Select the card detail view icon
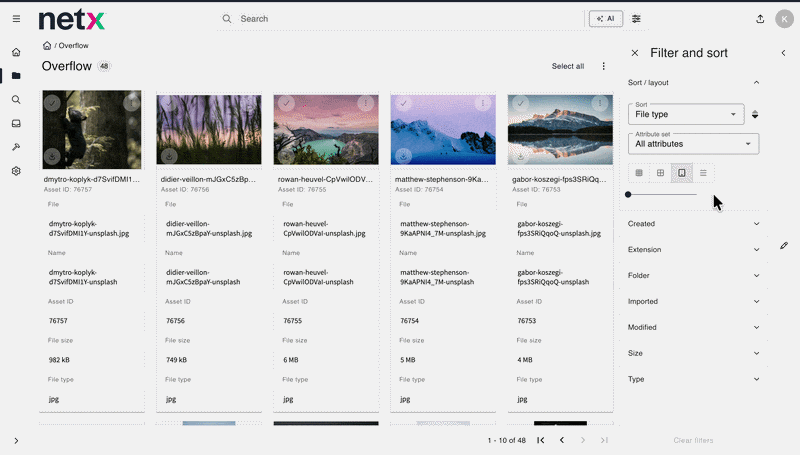The image size is (800, 455). (682, 173)
